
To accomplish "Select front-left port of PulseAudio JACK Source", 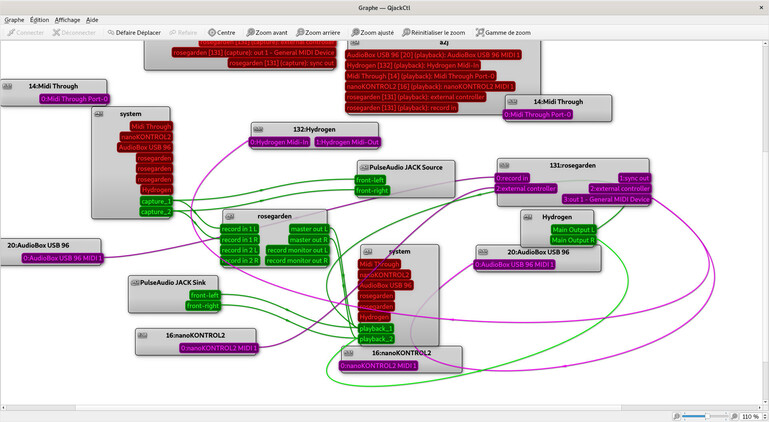I will 370,180.
